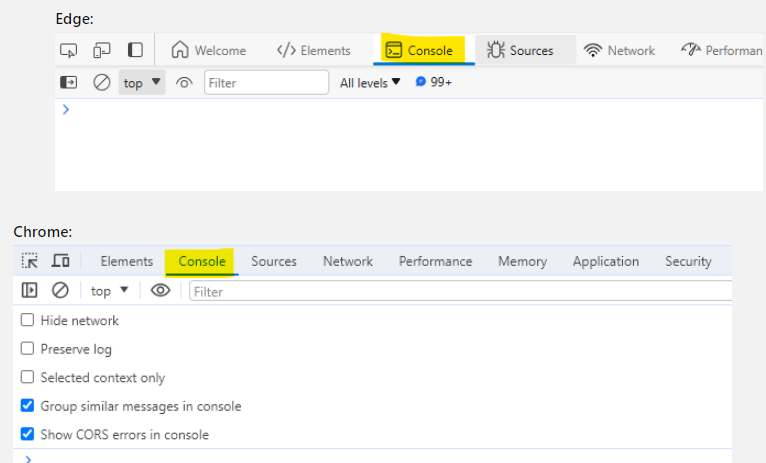Open Edge top context dropdown

click(142, 83)
